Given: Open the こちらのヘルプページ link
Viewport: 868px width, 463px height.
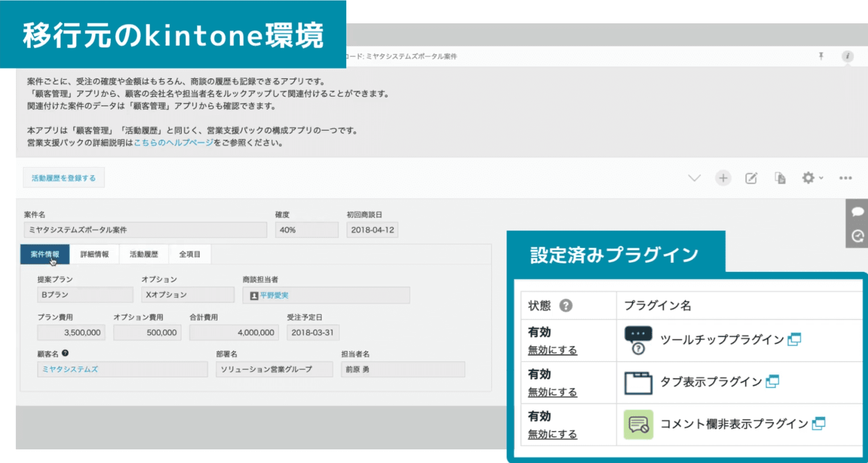Looking at the screenshot, I should [173, 143].
